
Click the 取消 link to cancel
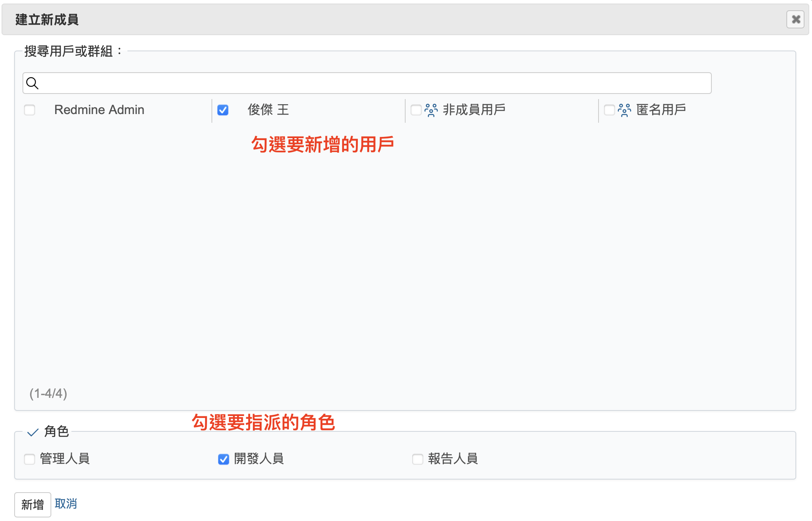tap(66, 504)
